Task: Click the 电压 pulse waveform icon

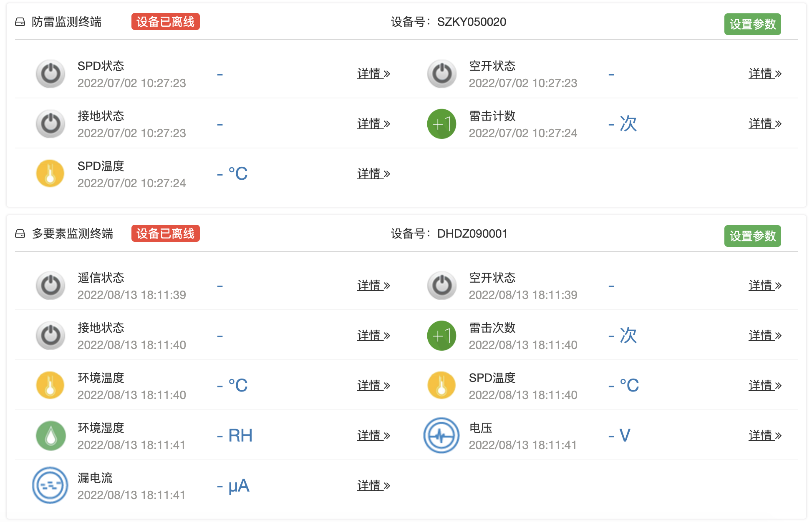Action: click(441, 436)
